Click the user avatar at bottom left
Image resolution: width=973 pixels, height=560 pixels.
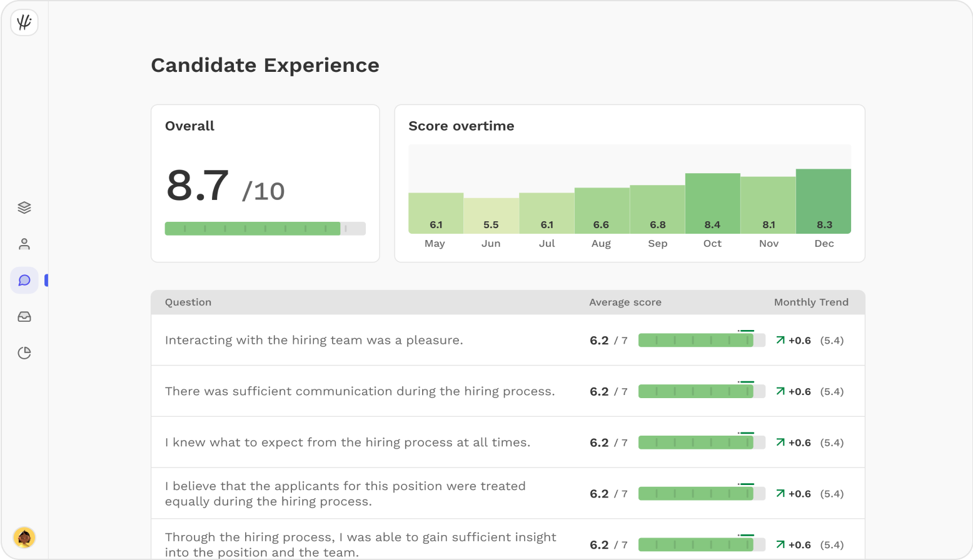(x=24, y=537)
